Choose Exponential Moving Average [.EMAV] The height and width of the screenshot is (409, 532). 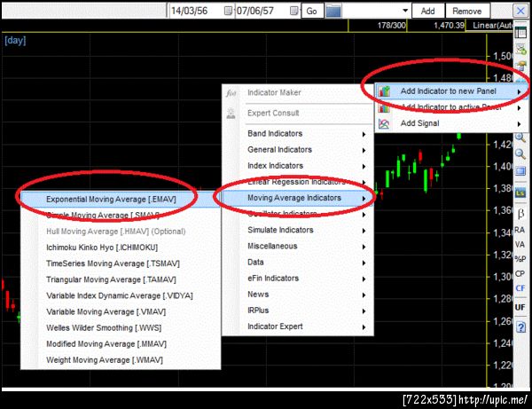[x=121, y=200]
